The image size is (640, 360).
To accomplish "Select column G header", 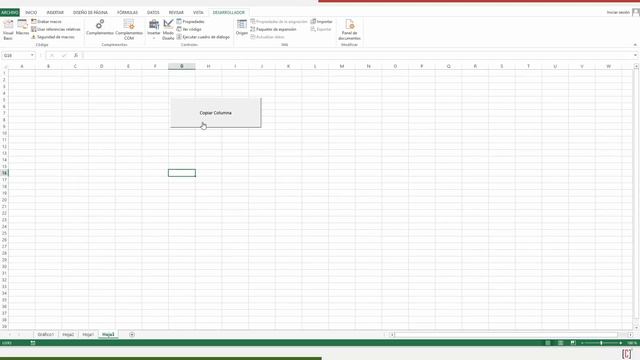I will click(182, 66).
